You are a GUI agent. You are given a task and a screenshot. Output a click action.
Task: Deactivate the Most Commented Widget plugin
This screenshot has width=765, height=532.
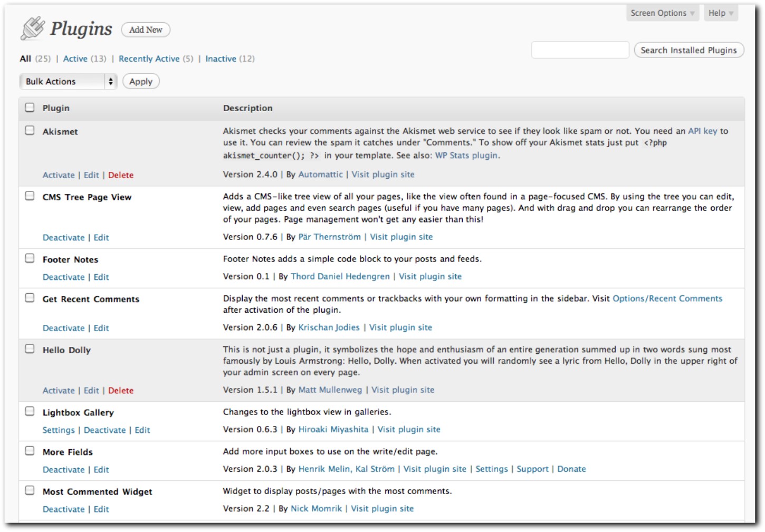[63, 509]
